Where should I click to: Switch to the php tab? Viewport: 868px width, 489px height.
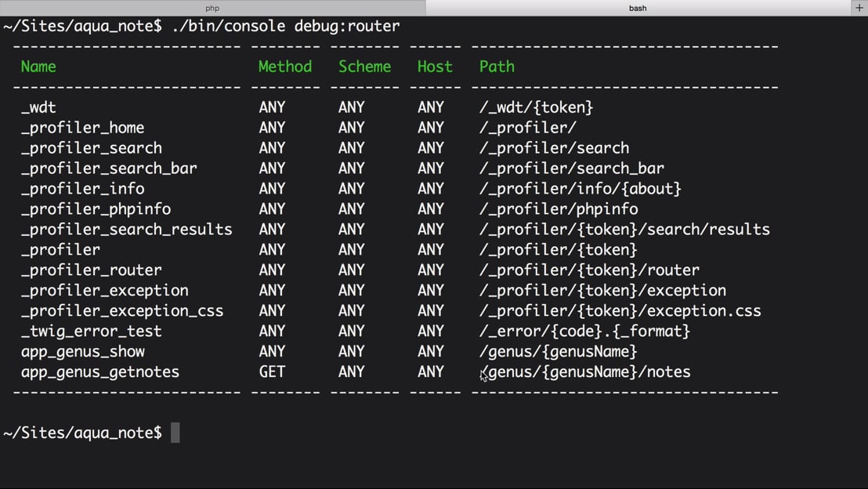212,8
